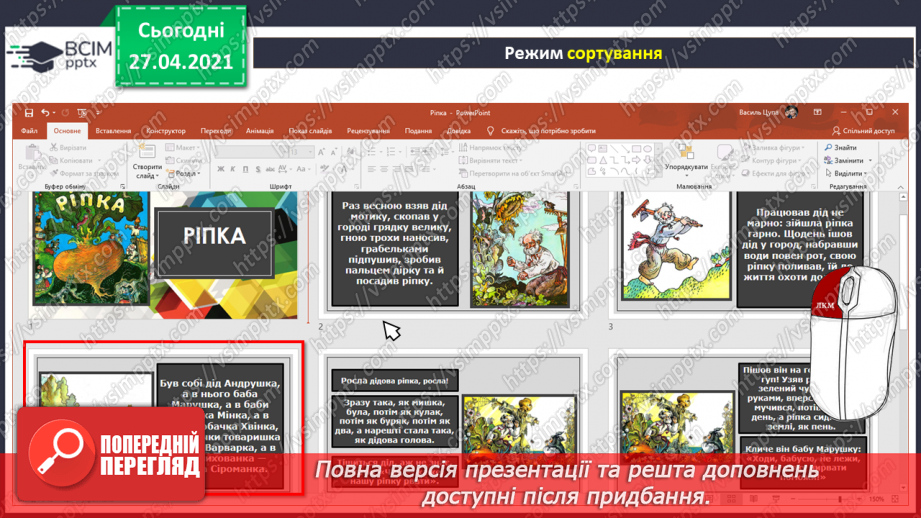Open the Подання view tab

tap(418, 131)
